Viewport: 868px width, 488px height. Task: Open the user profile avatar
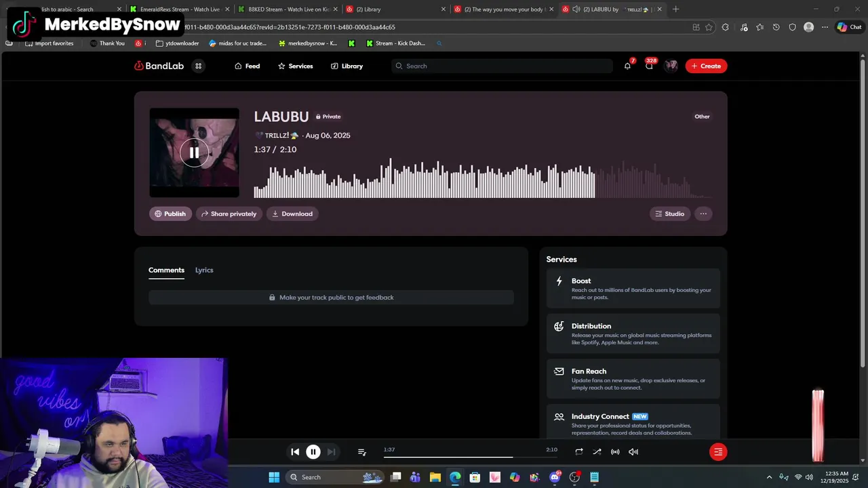click(x=671, y=66)
